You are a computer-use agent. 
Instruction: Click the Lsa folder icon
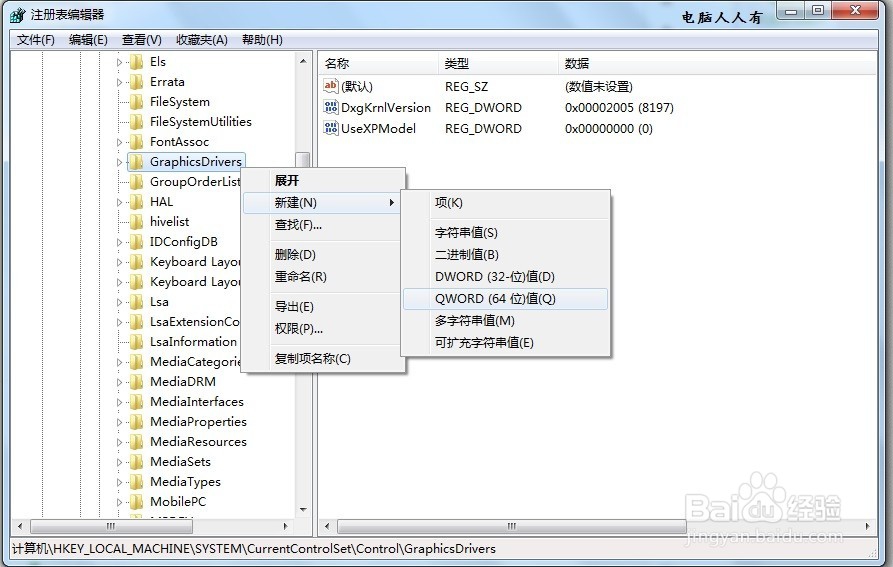pyautogui.click(x=136, y=302)
